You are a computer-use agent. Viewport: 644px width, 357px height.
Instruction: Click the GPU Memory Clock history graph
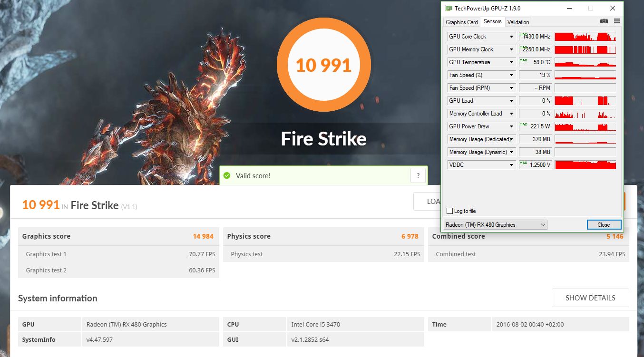585,49
